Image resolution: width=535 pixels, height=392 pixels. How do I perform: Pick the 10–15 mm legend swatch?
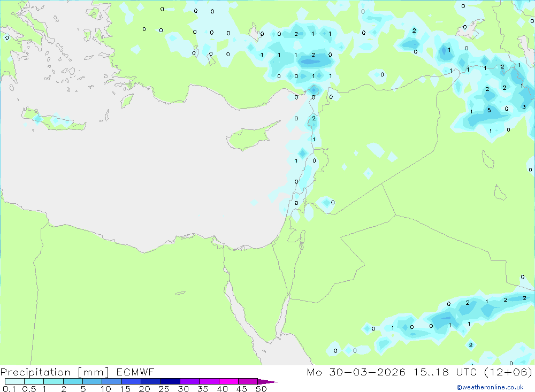pos(112,381)
